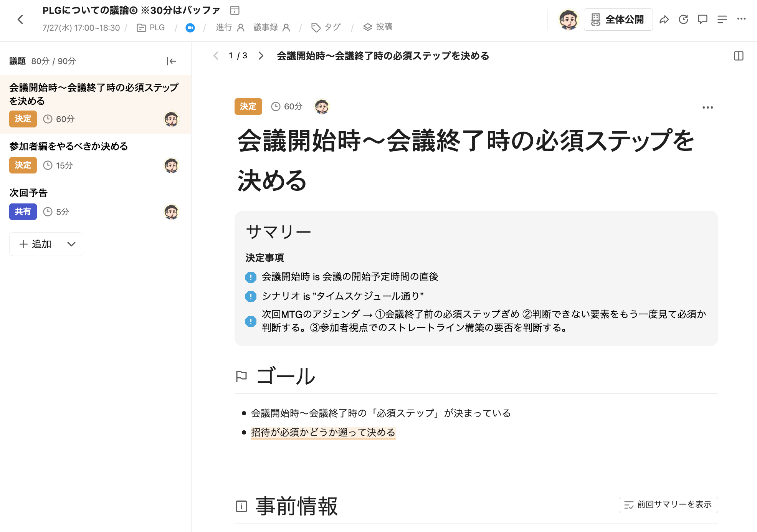The width and height of the screenshot is (757, 532).
Task: Click the 全体公開 visibility button
Action: (618, 20)
